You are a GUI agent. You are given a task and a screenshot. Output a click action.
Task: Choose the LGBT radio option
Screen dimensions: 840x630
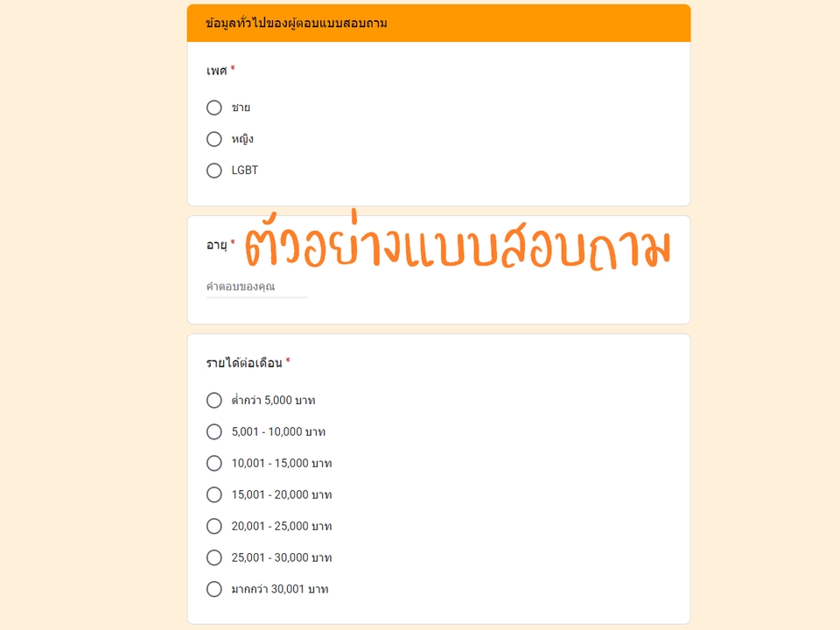[213, 171]
